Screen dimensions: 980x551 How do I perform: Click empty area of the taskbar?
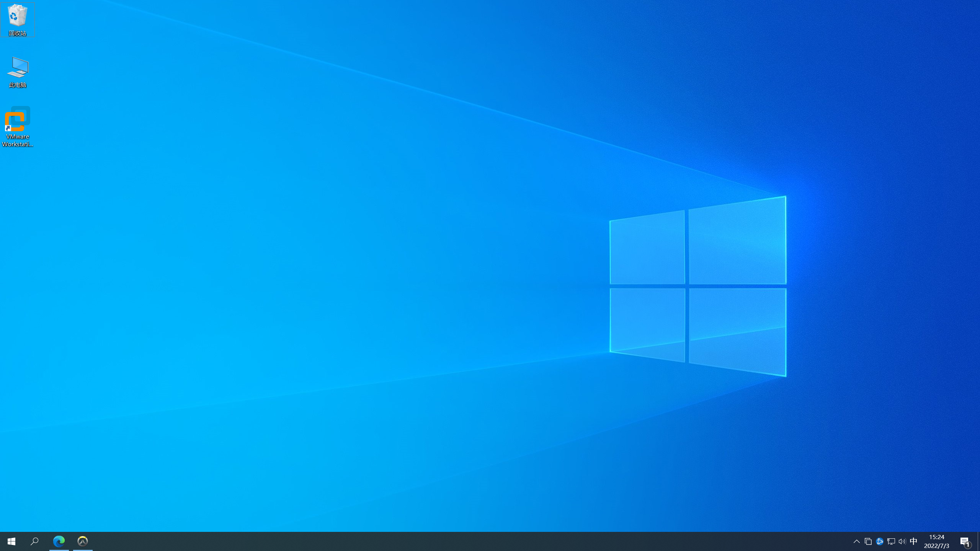[x=459, y=541]
